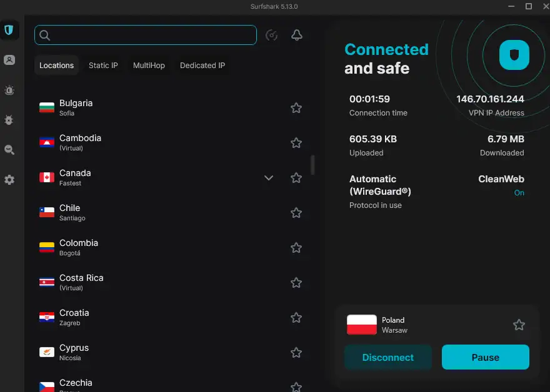
Task: Open the MultiHop tab
Action: point(149,65)
